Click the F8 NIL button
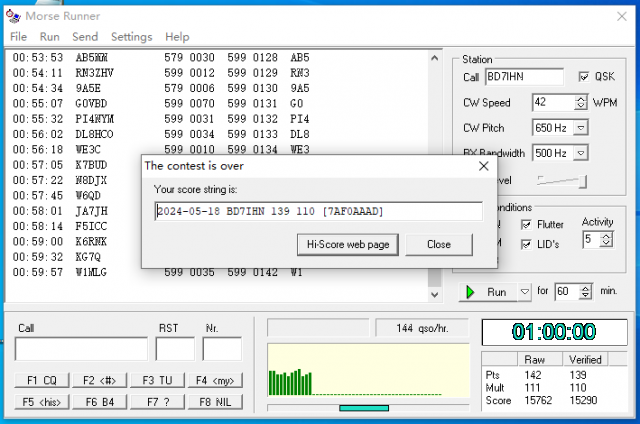The height and width of the screenshot is (424, 640). click(215, 402)
